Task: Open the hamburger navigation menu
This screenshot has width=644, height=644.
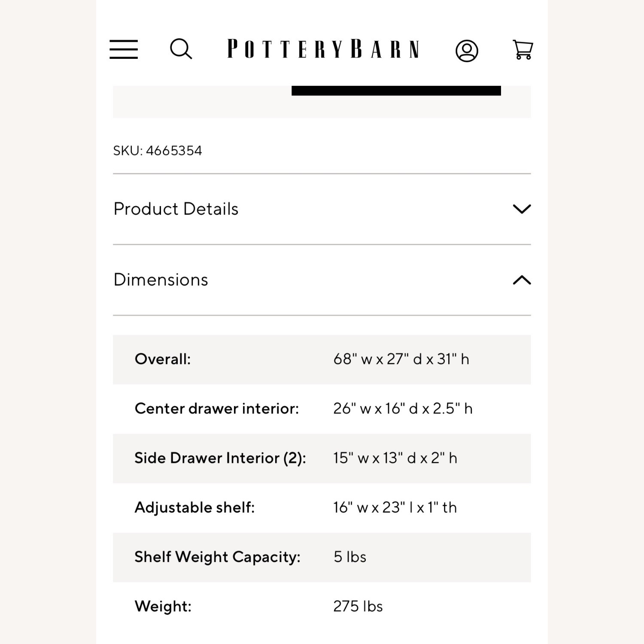Action: pyautogui.click(x=124, y=49)
